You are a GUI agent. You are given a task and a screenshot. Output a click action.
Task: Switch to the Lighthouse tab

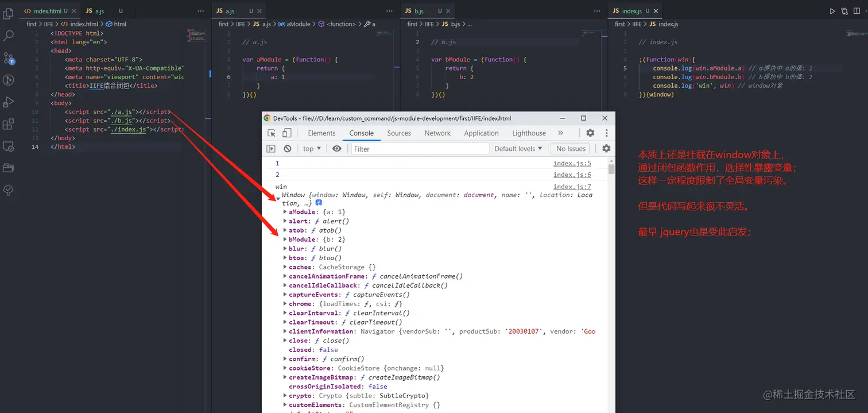tap(529, 133)
